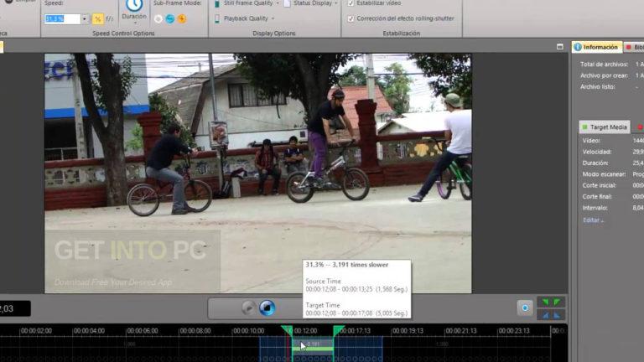
Task: Click the 'Total de archivos:' label
Action: pos(604,65)
